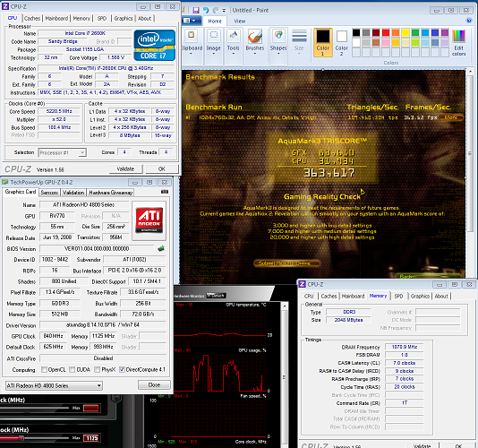Click the Save icon in Paint's quick access toolbar
The height and width of the screenshot is (448, 478).
coord(196,11)
